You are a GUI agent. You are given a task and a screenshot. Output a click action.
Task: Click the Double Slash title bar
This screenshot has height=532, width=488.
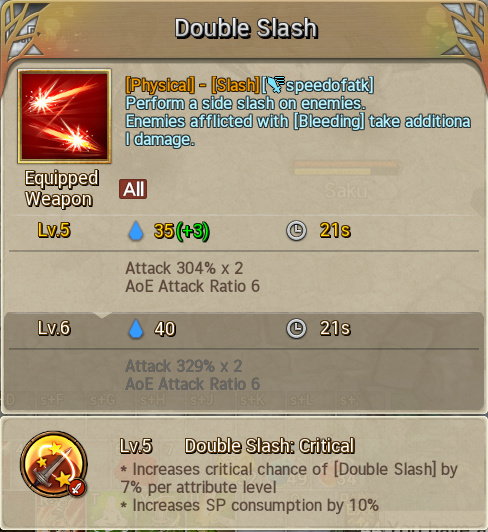click(246, 28)
